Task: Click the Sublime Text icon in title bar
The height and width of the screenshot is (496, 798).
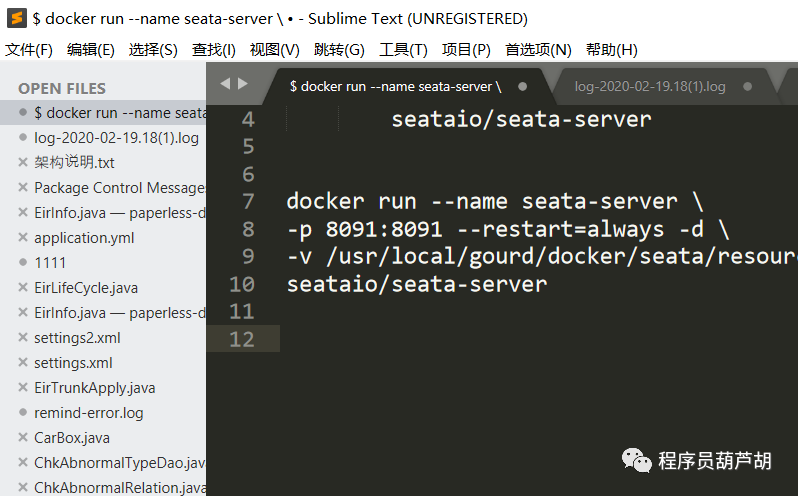Action: 16,18
